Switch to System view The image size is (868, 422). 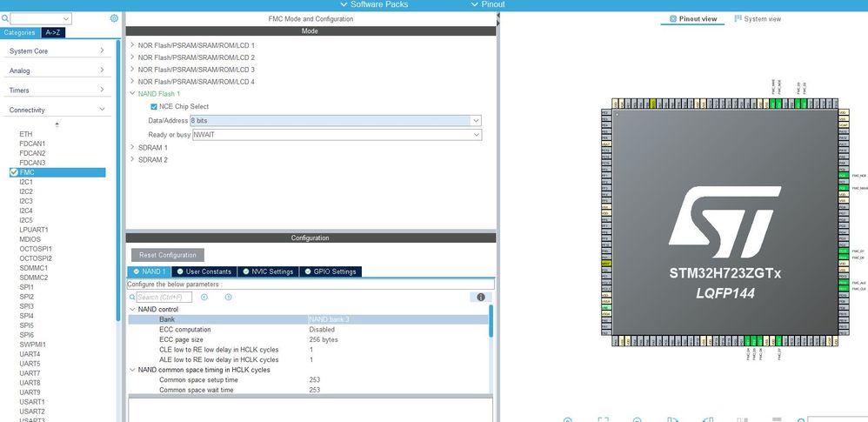click(x=758, y=19)
